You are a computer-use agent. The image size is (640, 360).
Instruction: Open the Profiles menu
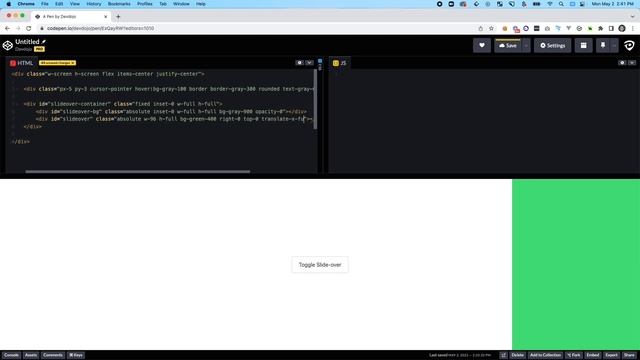(144, 4)
